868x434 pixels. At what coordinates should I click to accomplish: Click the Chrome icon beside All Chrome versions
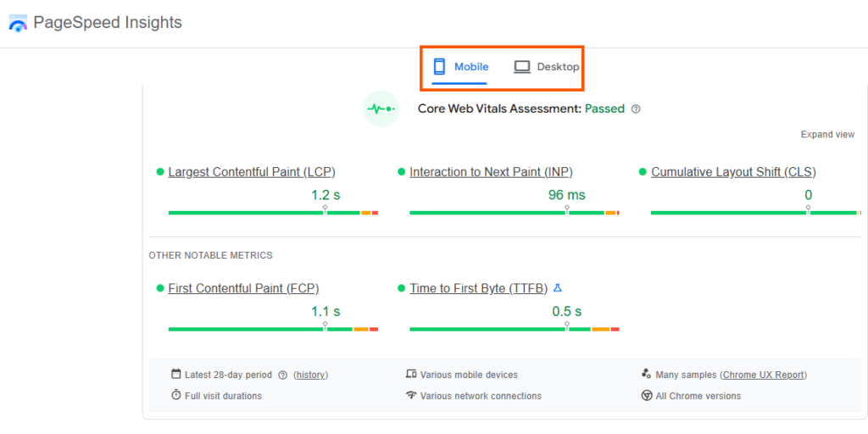[646, 396]
